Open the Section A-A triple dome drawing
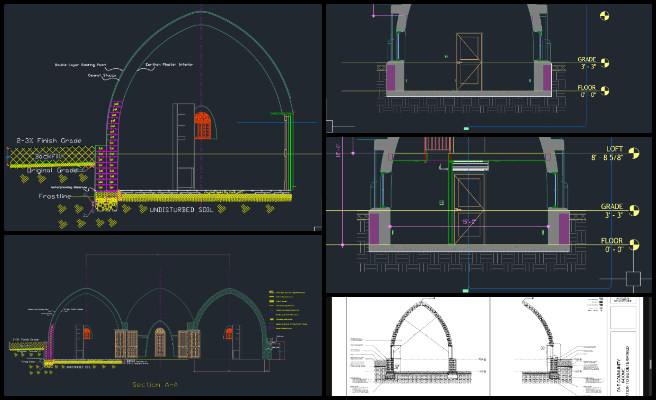656x400 pixels. [163, 315]
